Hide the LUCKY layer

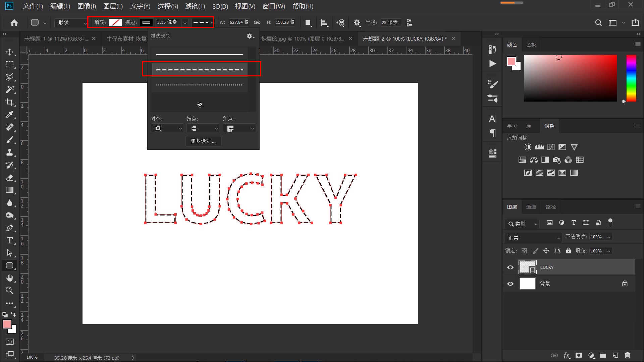[x=510, y=267]
